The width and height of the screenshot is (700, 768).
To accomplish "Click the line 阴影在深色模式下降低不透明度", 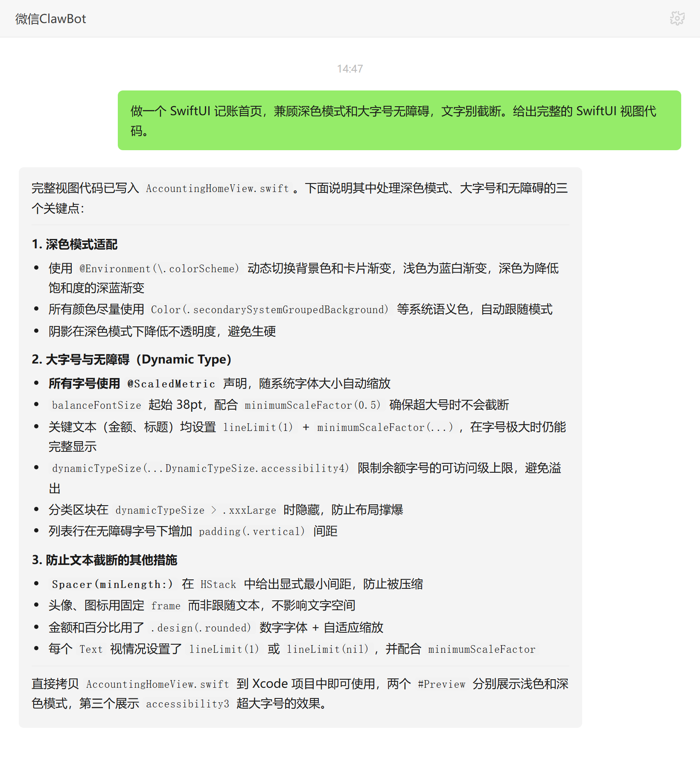I will click(162, 332).
